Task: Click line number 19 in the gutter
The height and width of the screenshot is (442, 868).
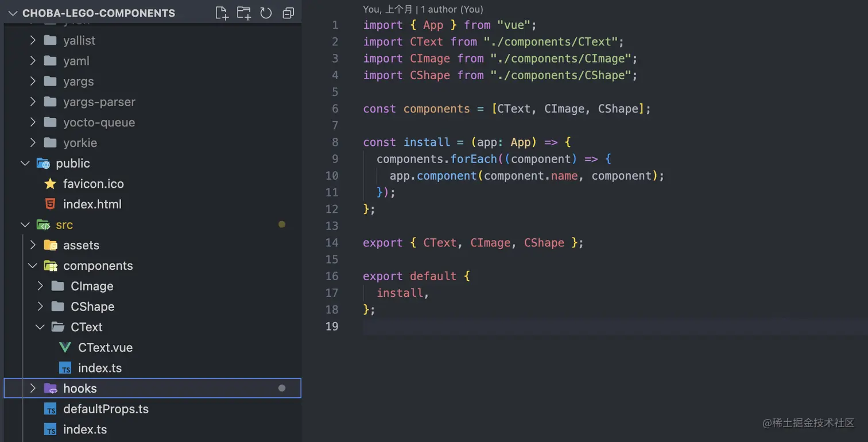Action: tap(332, 327)
